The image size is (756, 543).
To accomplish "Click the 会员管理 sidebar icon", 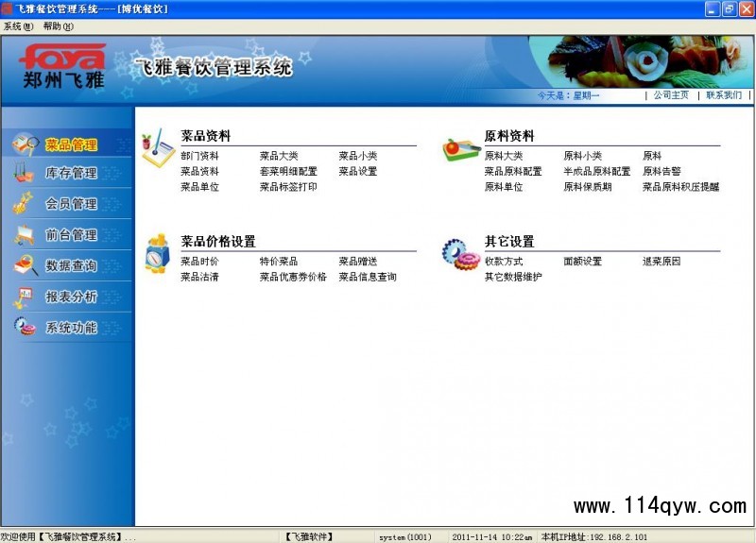I will [25, 203].
